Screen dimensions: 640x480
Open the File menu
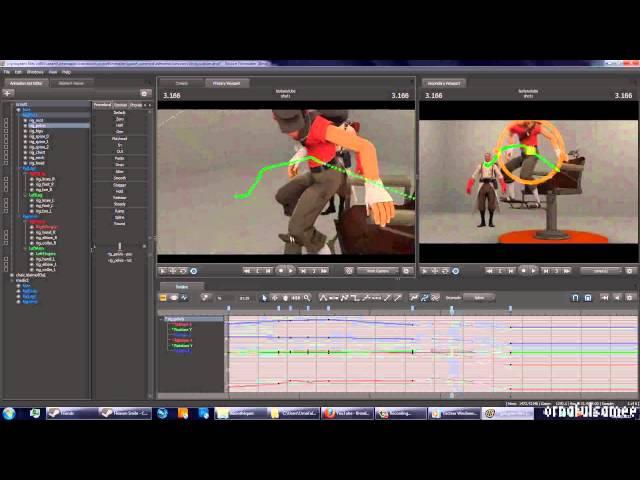7,72
